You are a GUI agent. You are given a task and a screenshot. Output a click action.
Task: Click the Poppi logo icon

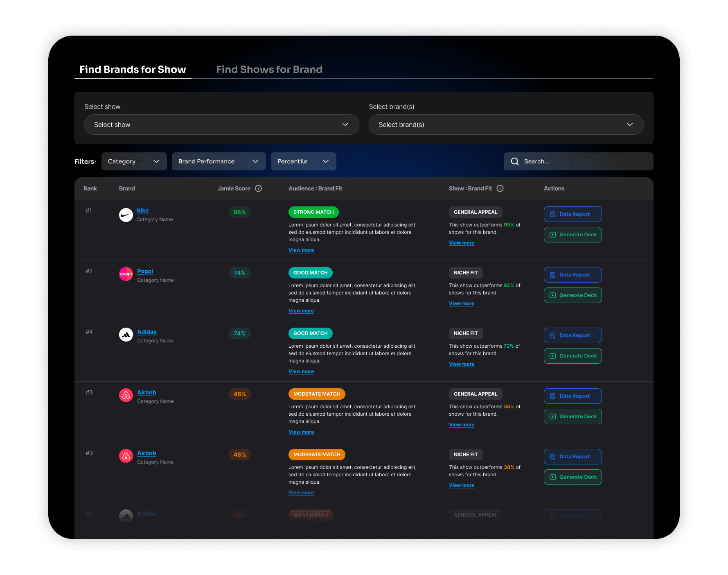pos(126,274)
